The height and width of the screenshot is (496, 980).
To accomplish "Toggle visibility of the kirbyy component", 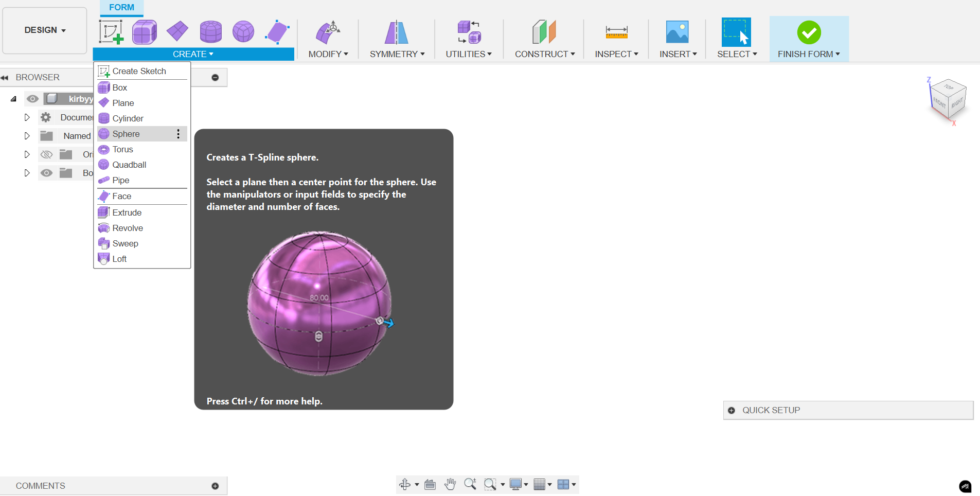I will point(32,99).
